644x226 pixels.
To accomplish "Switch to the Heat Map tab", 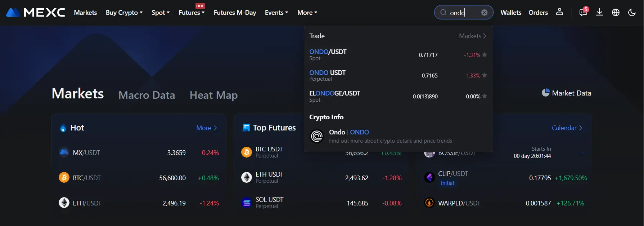I will click(x=213, y=95).
